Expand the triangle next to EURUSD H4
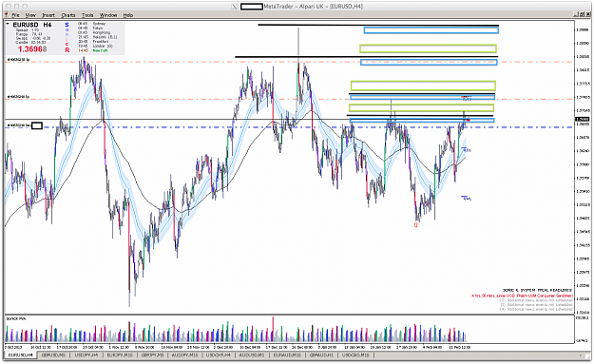 [x=8, y=25]
